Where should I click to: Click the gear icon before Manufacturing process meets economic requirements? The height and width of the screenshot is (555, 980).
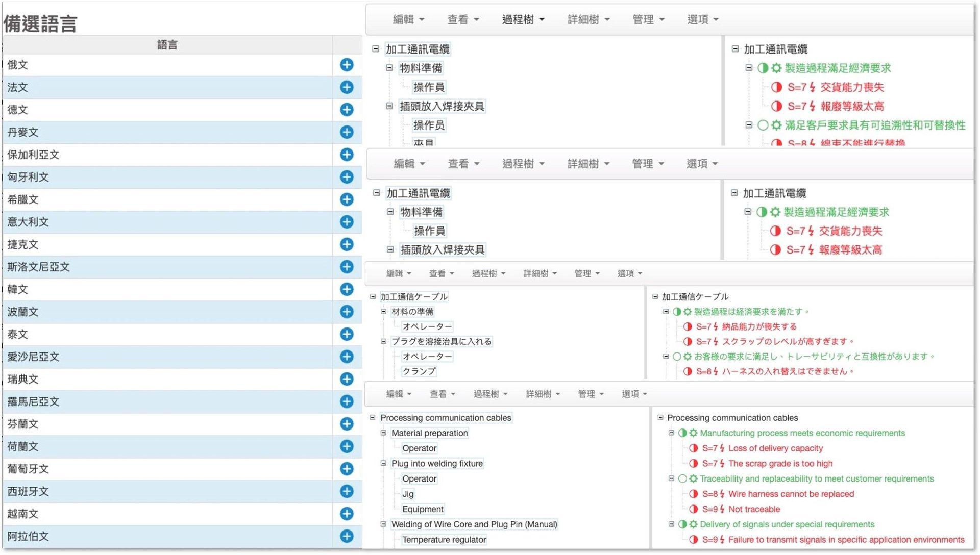[693, 433]
